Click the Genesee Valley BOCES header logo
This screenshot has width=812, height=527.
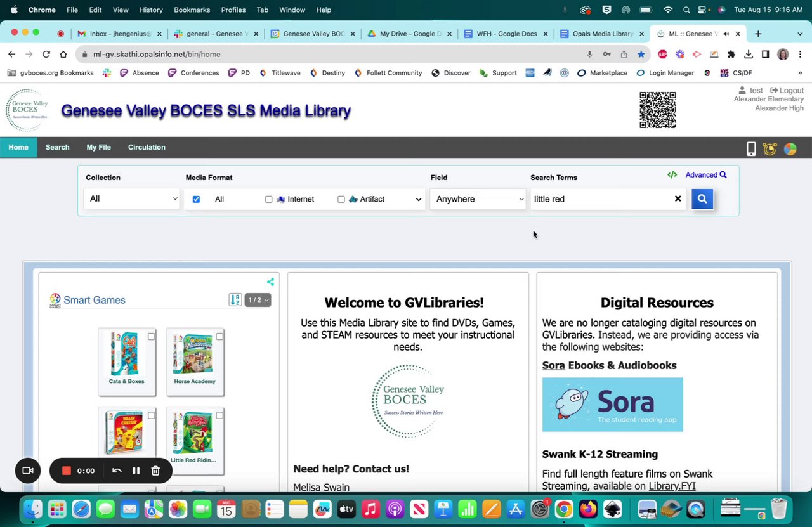(x=26, y=110)
